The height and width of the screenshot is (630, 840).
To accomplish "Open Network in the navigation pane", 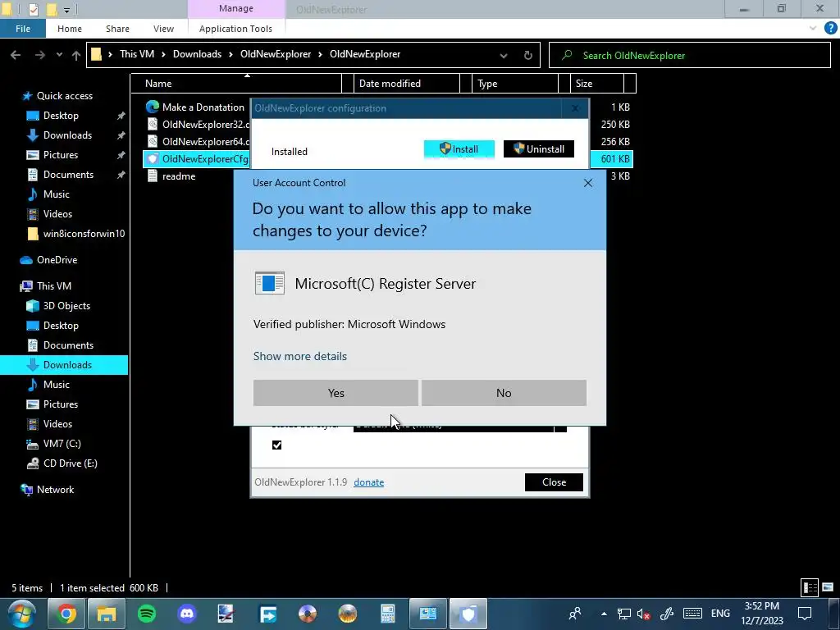I will pyautogui.click(x=47, y=490).
